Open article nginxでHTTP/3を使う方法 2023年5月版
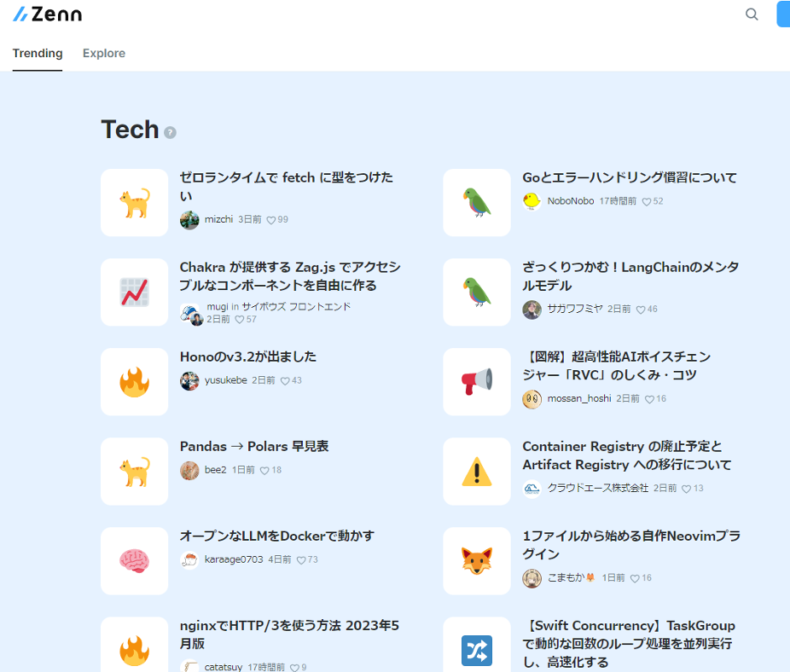The image size is (790, 672). [x=290, y=634]
